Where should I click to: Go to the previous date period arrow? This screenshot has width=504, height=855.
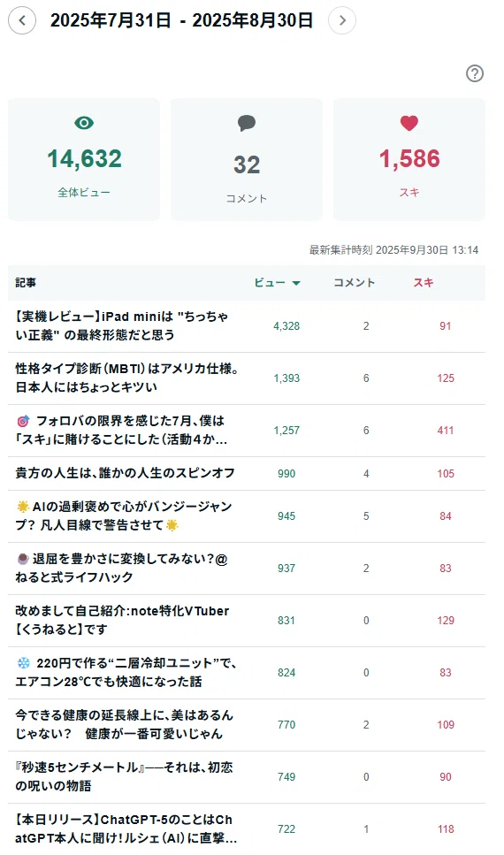[x=22, y=20]
